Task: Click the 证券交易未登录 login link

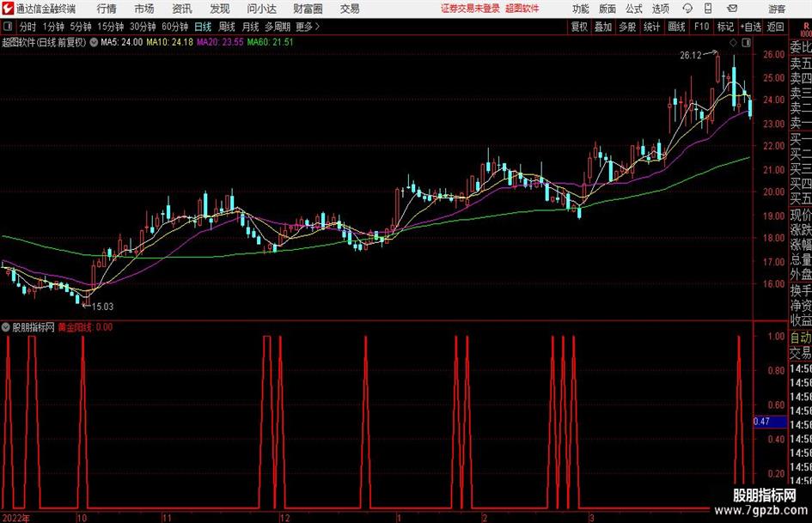Action: click(x=471, y=9)
